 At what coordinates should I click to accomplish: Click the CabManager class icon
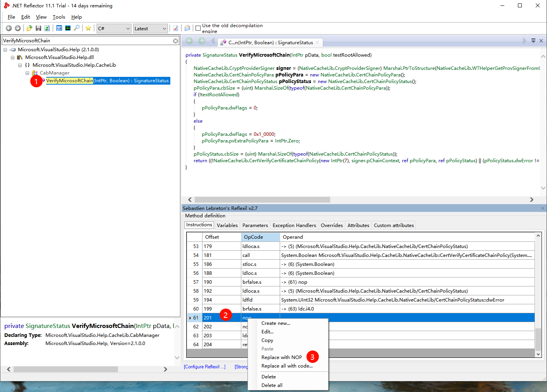[35, 73]
